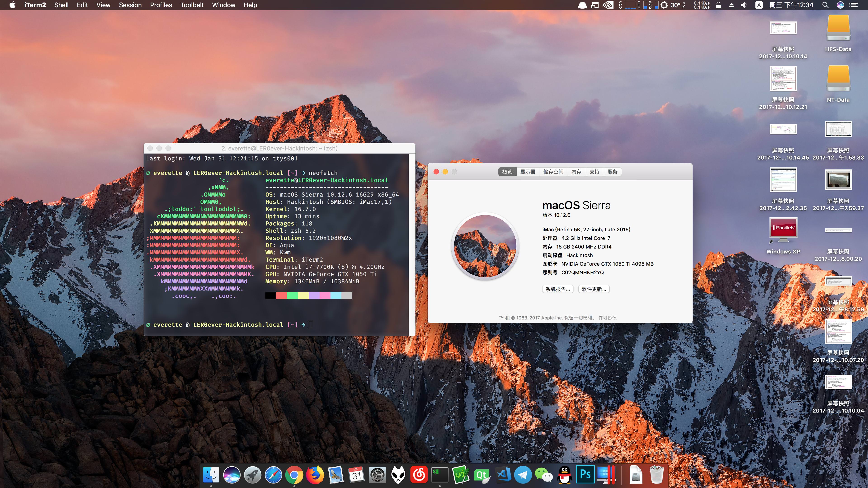The width and height of the screenshot is (868, 488).
Task: Click the NVIDIA menu bar icon
Action: point(608,5)
